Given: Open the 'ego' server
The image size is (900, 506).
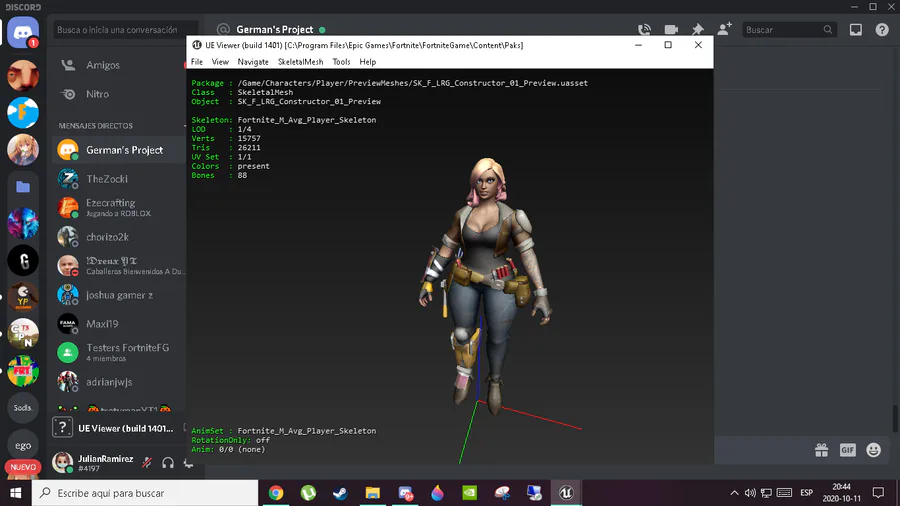Looking at the screenshot, I should tap(23, 445).
